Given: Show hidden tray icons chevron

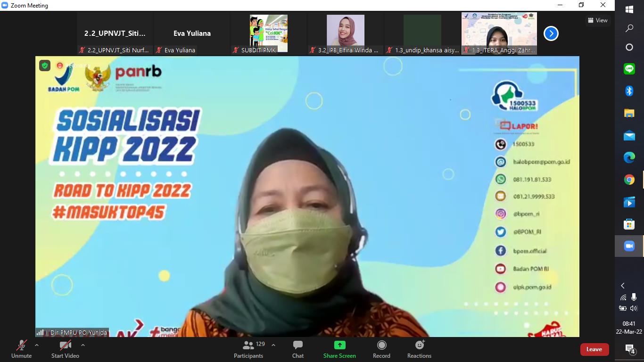Looking at the screenshot, I should [623, 286].
